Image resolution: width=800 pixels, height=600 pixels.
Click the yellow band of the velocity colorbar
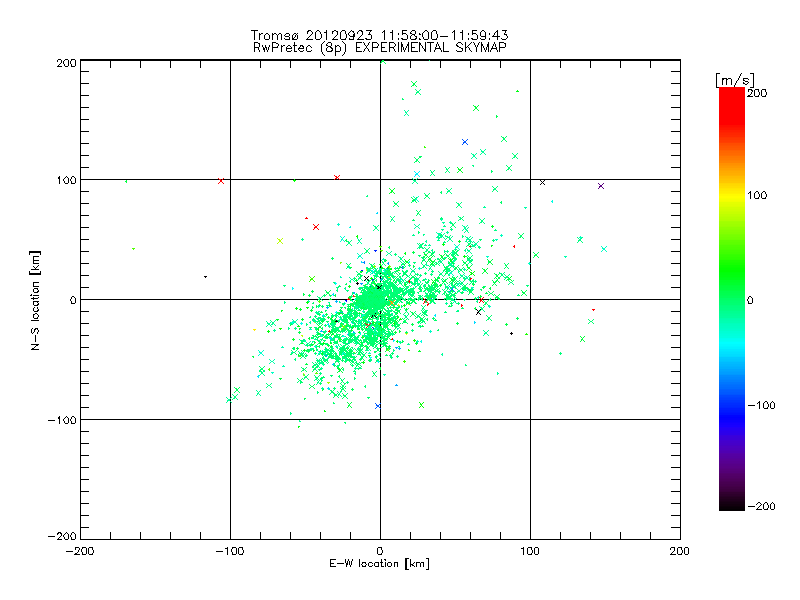(x=732, y=196)
